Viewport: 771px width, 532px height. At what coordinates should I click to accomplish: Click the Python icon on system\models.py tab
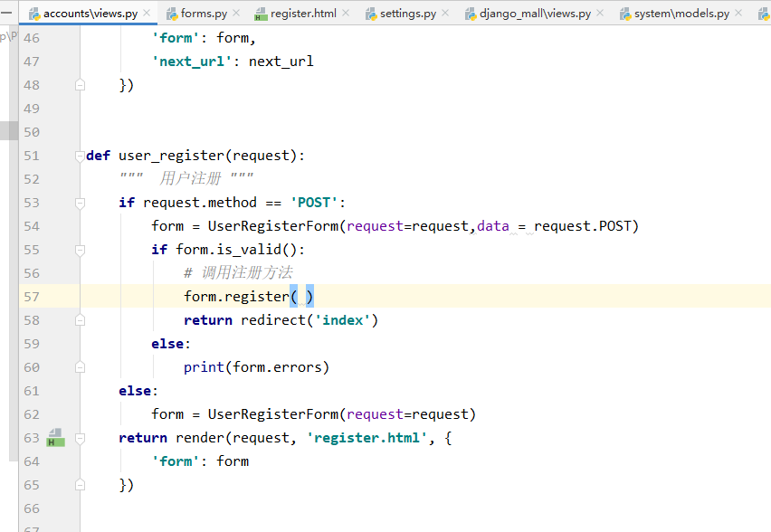(625, 14)
